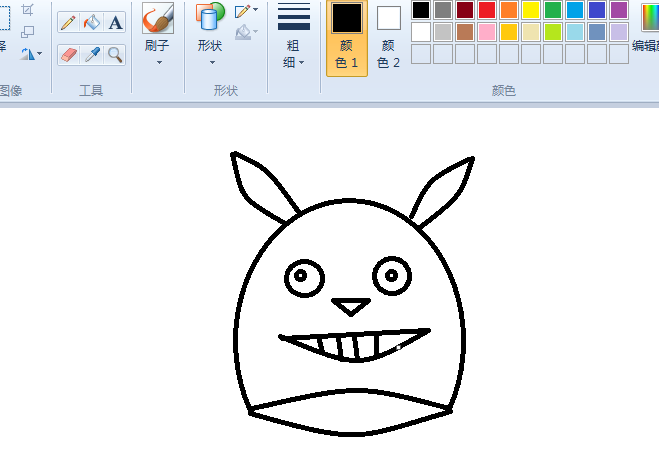This screenshot has height=459, width=659.
Task: Open the 形状 shapes dropdown arrow
Action: (212, 63)
